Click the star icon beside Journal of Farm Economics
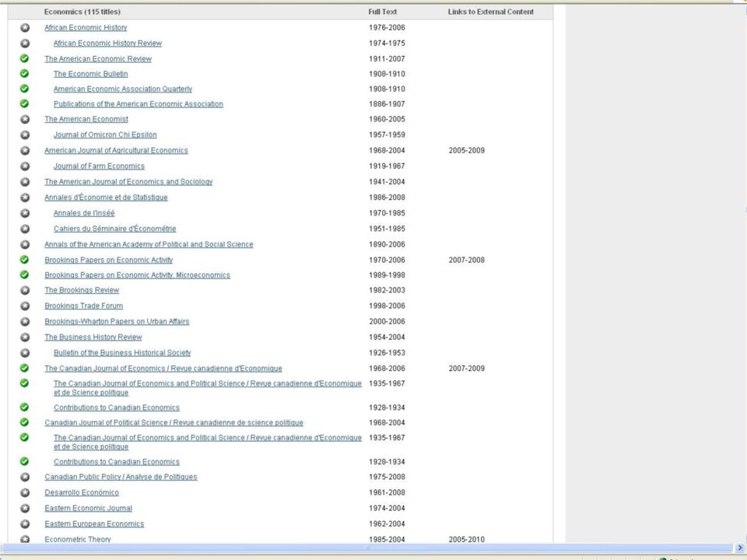The height and width of the screenshot is (560, 747). pos(25,166)
